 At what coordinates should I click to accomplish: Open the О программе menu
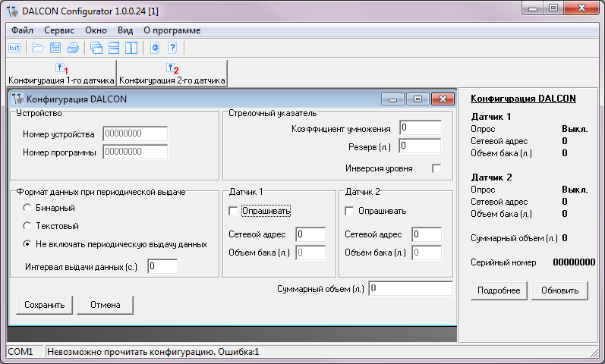click(172, 30)
